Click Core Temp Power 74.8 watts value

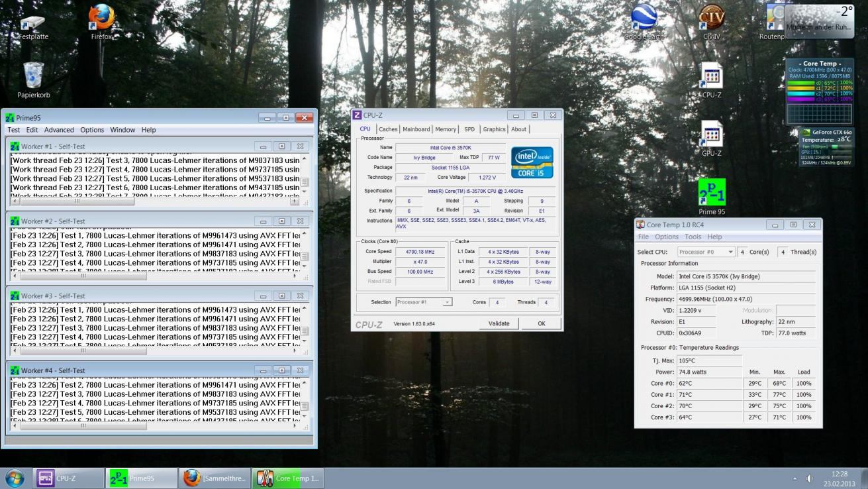tap(709, 372)
